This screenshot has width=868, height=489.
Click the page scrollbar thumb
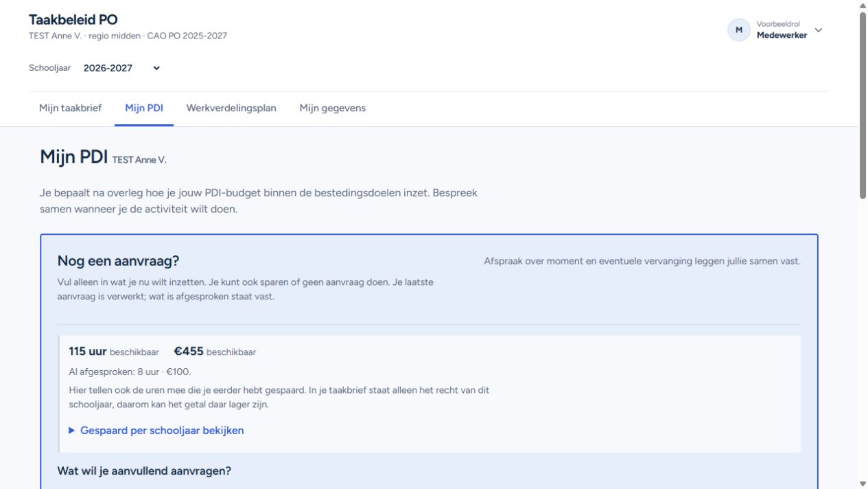863,106
